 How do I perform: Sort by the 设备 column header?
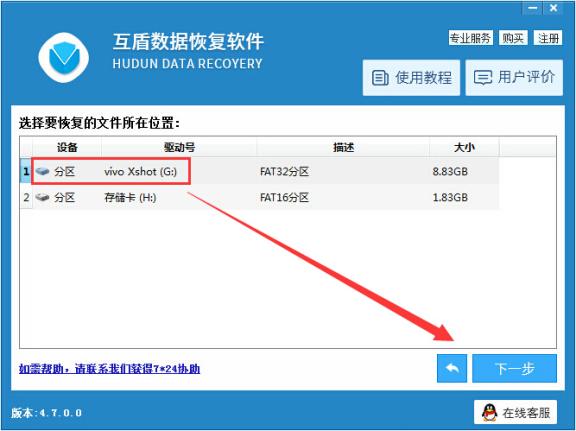coord(67,147)
